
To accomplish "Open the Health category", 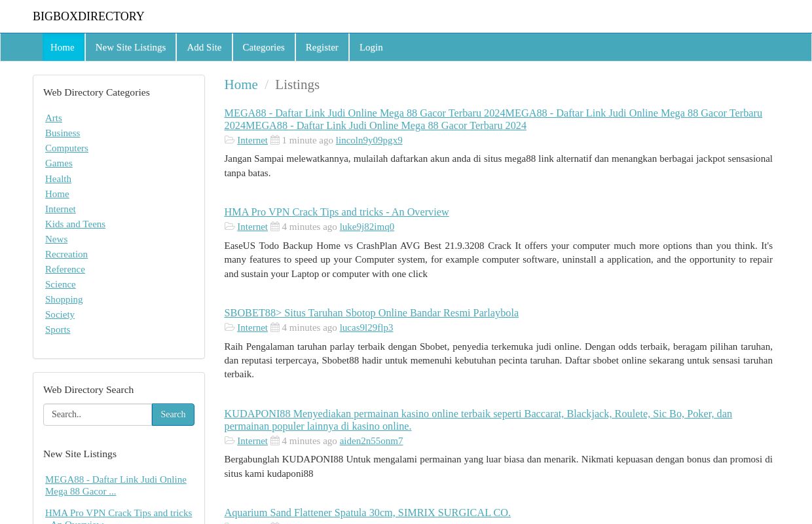I will coord(58,179).
